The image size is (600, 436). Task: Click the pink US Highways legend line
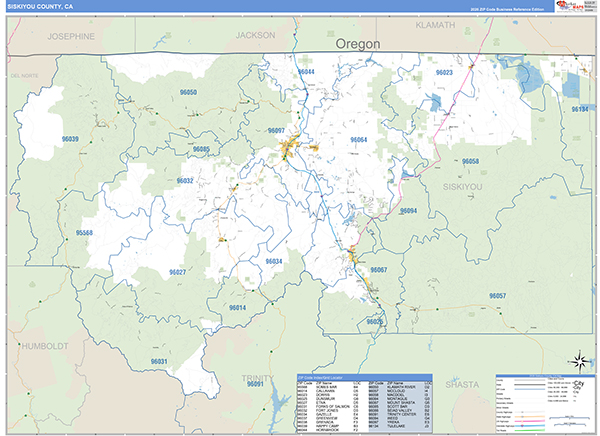(x=530, y=421)
